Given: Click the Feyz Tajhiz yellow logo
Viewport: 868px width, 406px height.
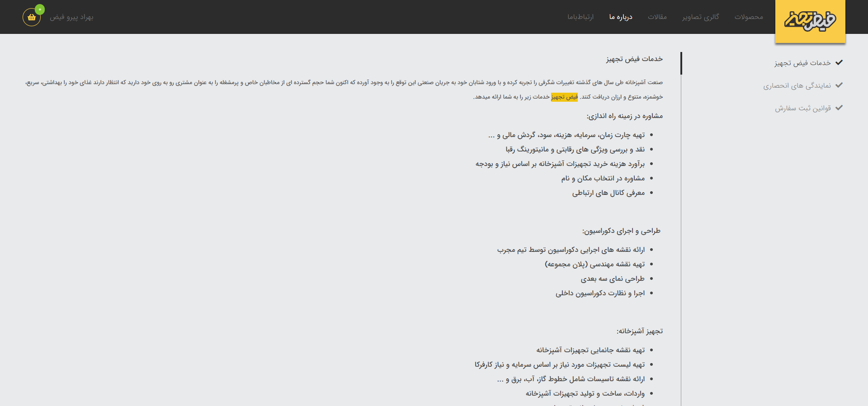Looking at the screenshot, I should point(810,21).
